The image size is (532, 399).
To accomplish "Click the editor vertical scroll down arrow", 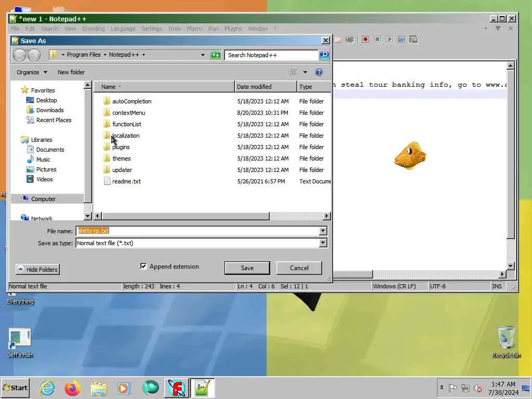I will [510, 266].
